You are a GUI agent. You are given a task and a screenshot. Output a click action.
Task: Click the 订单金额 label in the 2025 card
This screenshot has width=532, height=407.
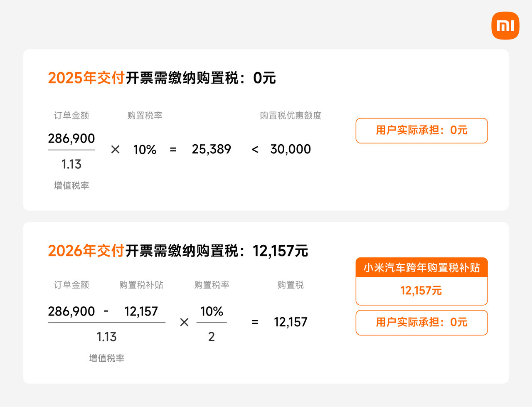(71, 116)
